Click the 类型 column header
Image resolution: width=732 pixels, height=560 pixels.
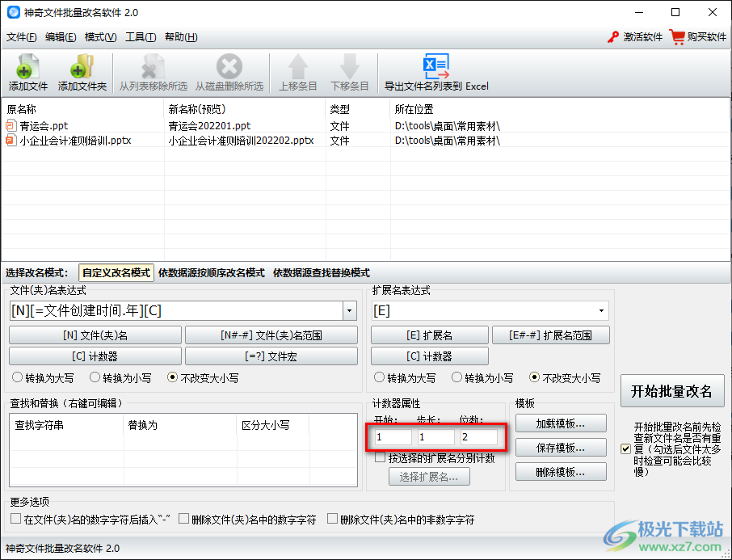click(358, 109)
